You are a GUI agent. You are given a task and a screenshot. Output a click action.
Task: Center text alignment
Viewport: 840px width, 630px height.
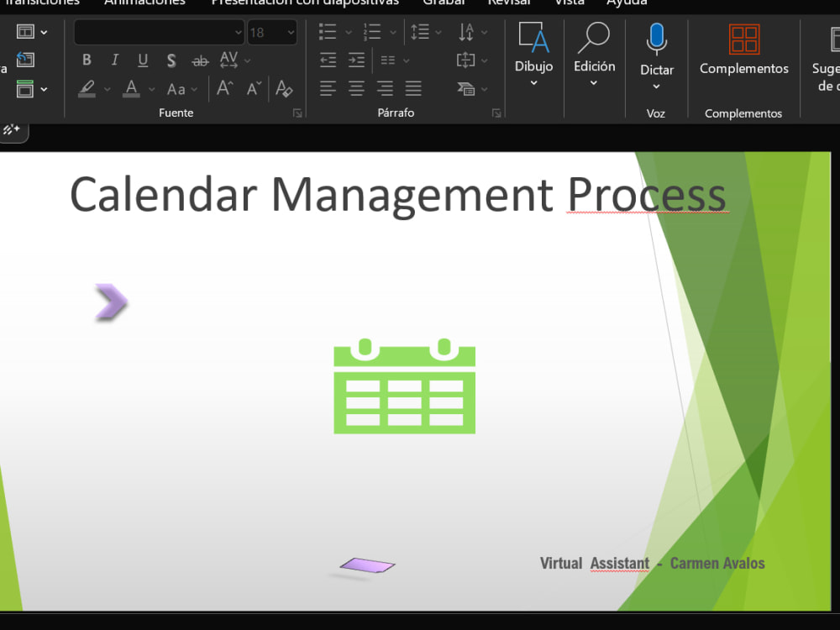pos(356,88)
